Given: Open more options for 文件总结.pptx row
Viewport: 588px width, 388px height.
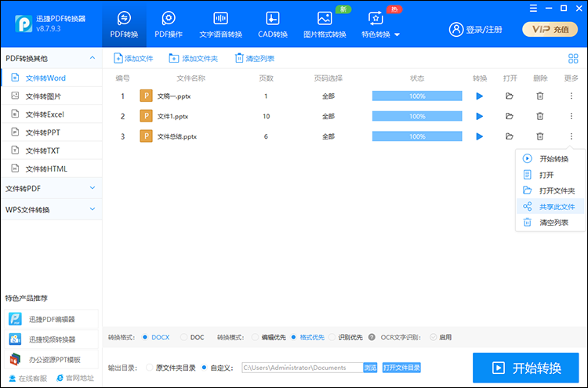Looking at the screenshot, I should (571, 136).
